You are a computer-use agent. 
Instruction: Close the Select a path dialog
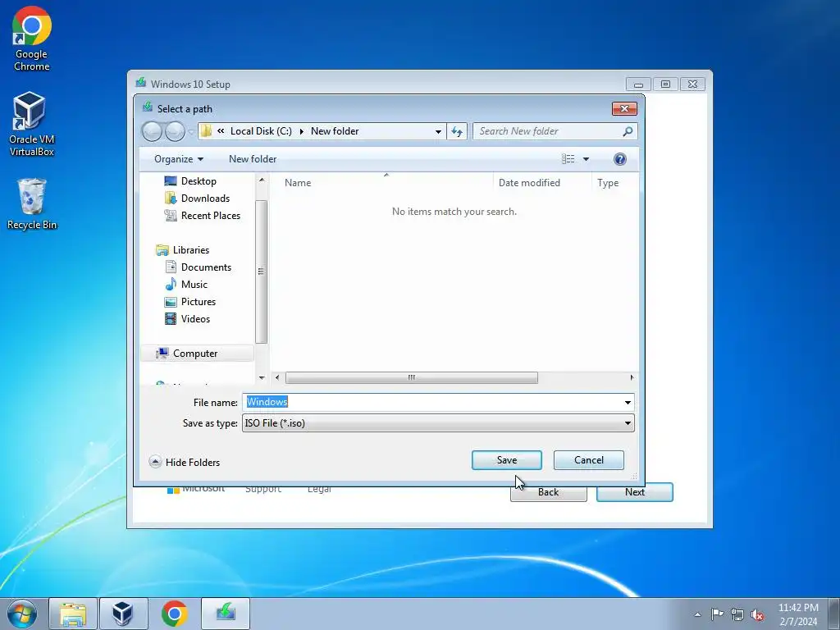(624, 109)
